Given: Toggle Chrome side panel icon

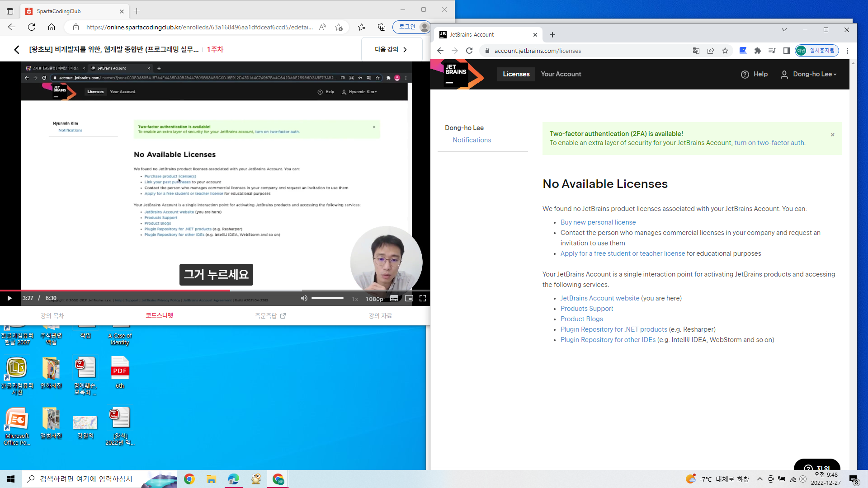Looking at the screenshot, I should [x=787, y=51].
